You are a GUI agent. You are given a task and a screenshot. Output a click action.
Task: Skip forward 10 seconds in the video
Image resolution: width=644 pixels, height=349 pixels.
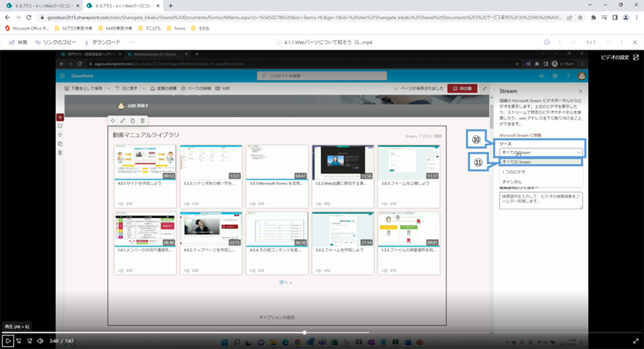[30, 341]
